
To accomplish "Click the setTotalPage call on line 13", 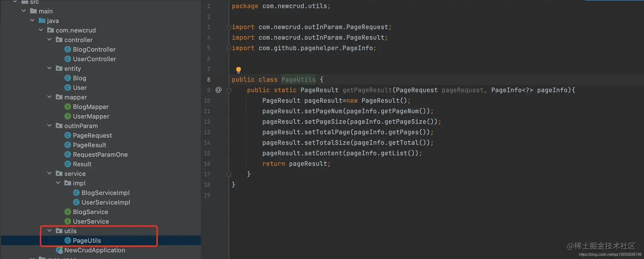I will [348, 132].
